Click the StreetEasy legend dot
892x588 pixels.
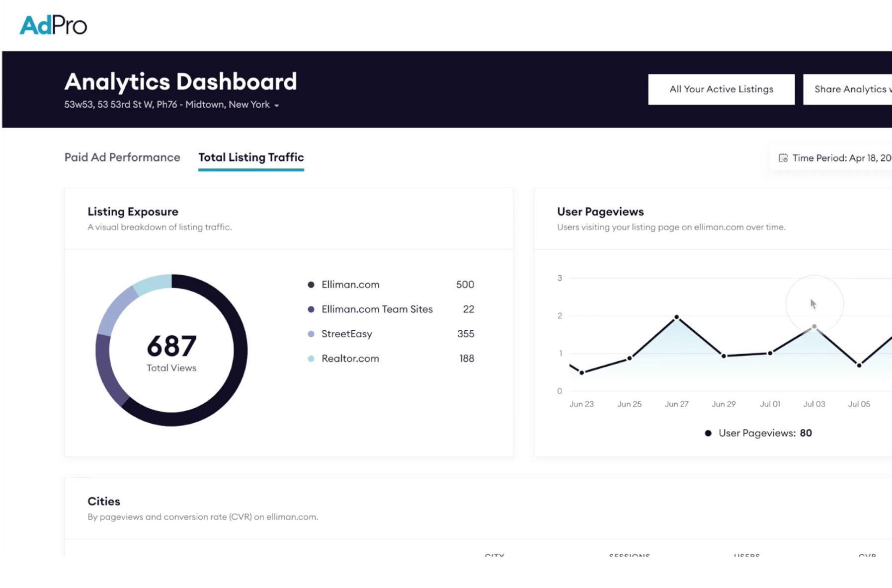tap(311, 334)
